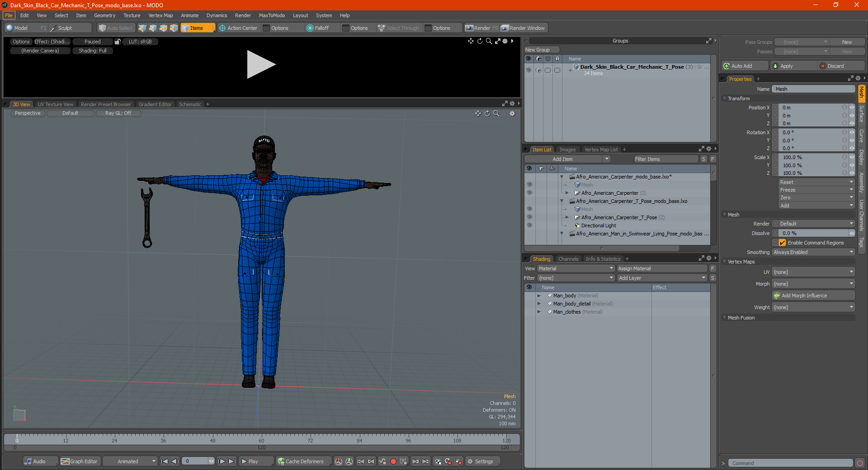Open Smoothing Always Enabled dropdown
Viewport: 868px width, 470px height.
pyautogui.click(x=813, y=252)
